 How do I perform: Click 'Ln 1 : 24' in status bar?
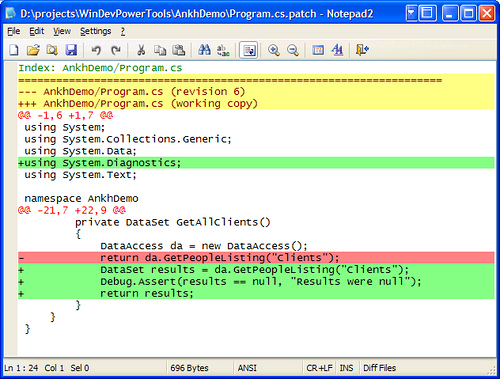tap(21, 368)
